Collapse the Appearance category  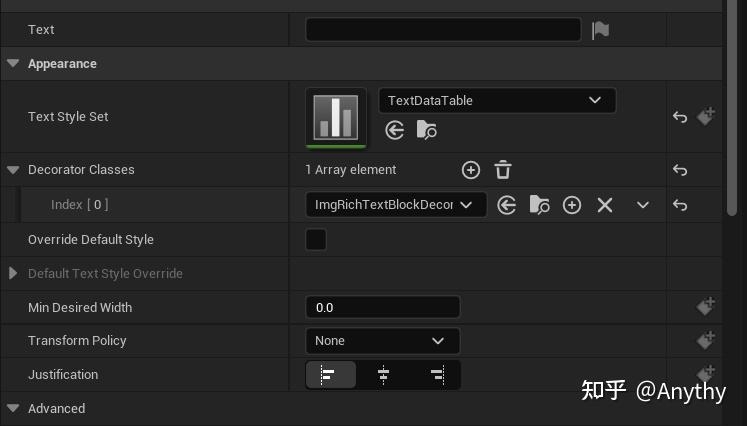coord(13,63)
